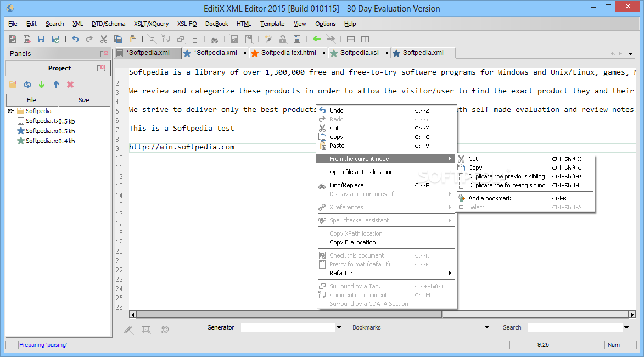Select Copy File location menu entry
This screenshot has width=644, height=357.
tap(386, 242)
